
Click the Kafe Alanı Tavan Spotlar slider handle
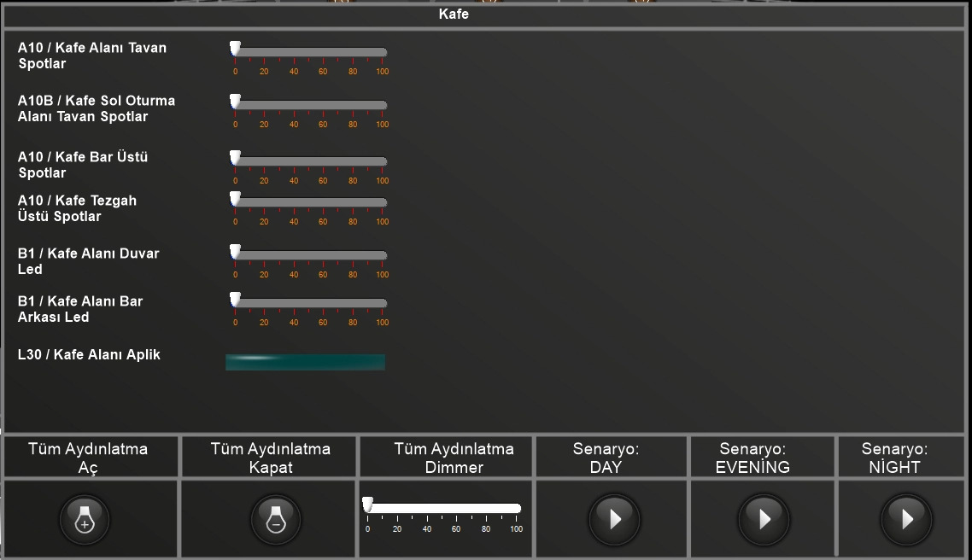tap(235, 50)
